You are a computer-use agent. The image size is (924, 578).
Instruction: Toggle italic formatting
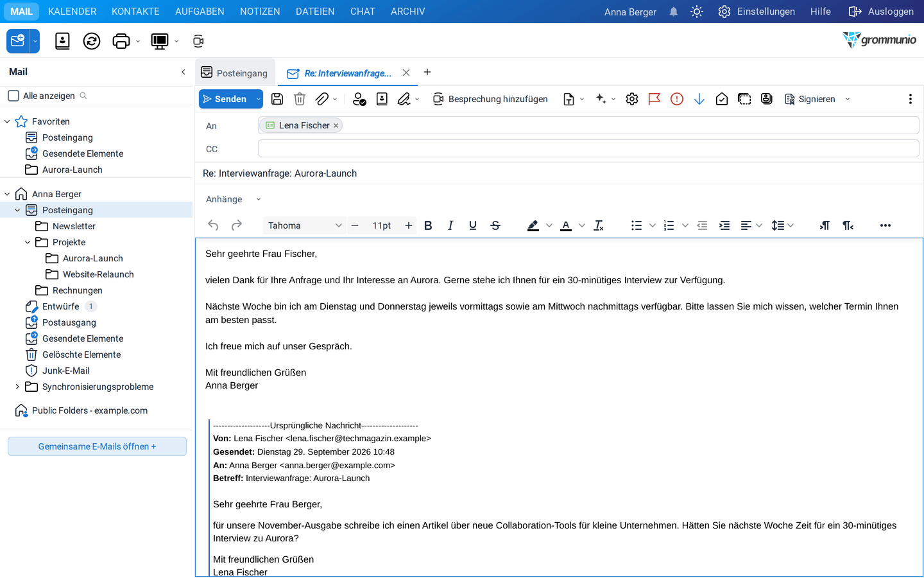coord(450,225)
